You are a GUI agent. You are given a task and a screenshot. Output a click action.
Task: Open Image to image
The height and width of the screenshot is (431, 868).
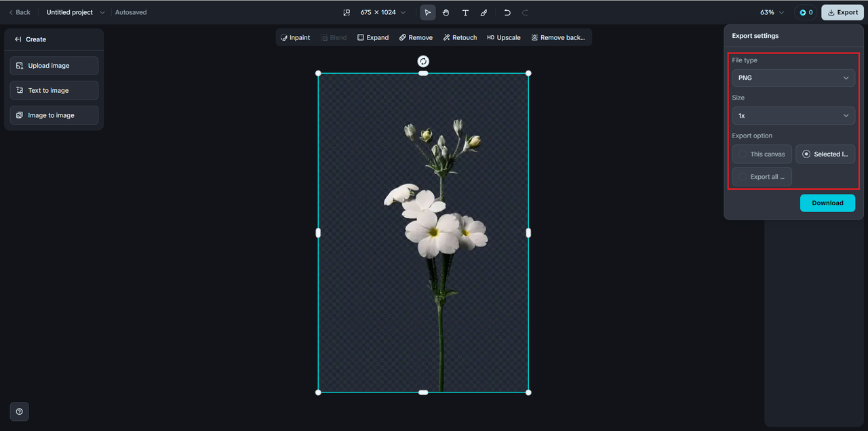tap(54, 115)
